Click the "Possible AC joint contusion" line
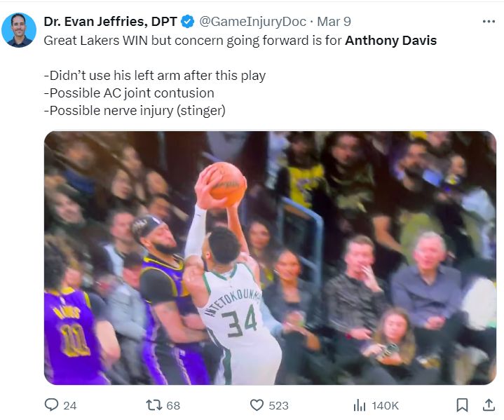This screenshot has width=504, height=420. coord(129,93)
